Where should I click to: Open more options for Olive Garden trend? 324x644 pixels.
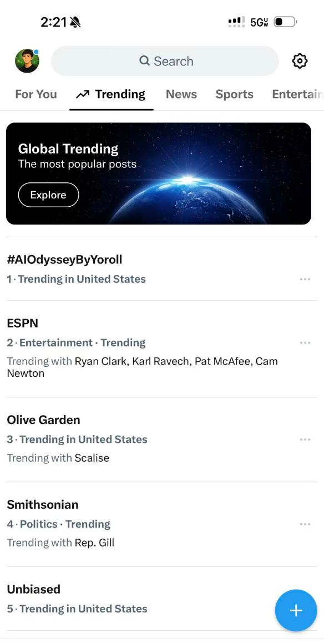pos(305,439)
